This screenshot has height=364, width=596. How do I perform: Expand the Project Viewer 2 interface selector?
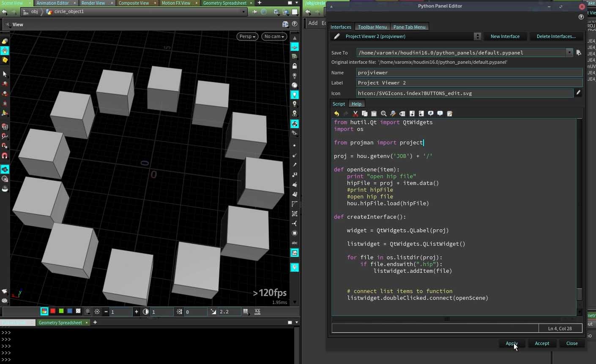click(x=477, y=36)
